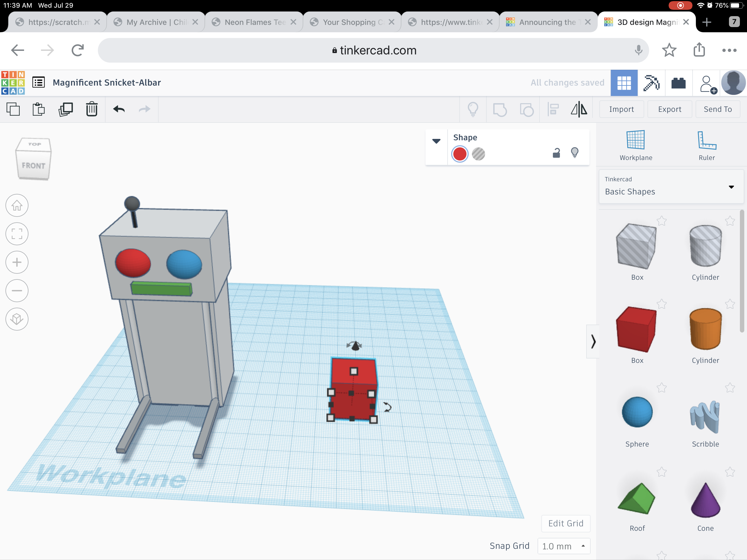Fit all in view

(17, 234)
